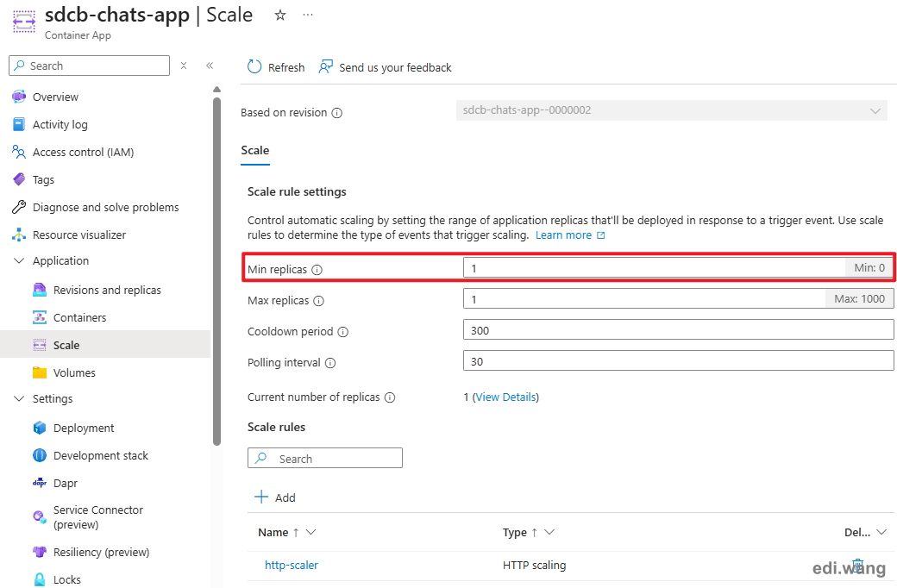Click the Resiliency (preview) icon
897x588 pixels.
tap(40, 552)
